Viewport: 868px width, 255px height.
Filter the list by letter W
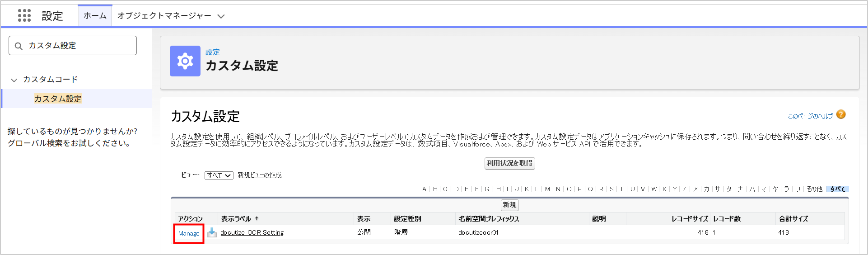654,189
